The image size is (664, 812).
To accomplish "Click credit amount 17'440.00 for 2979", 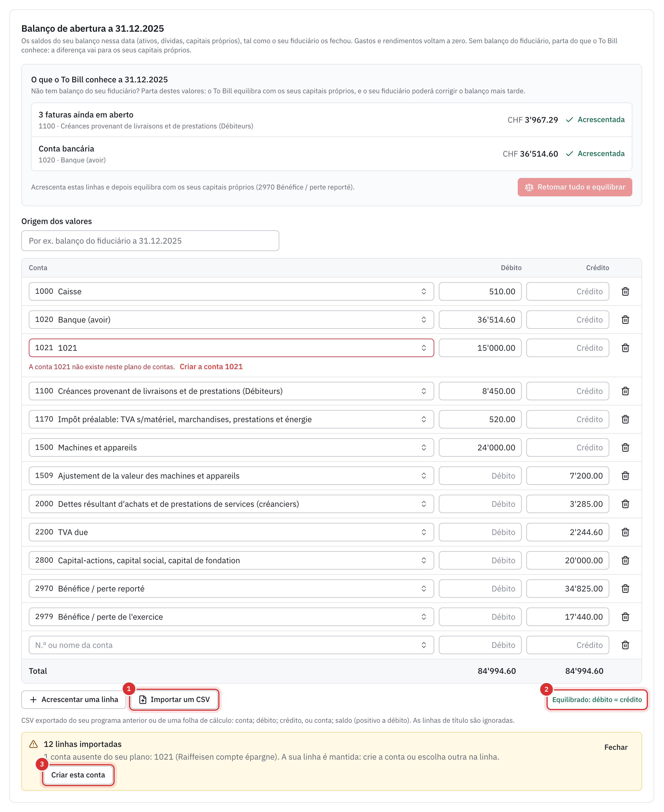I will pos(568,617).
